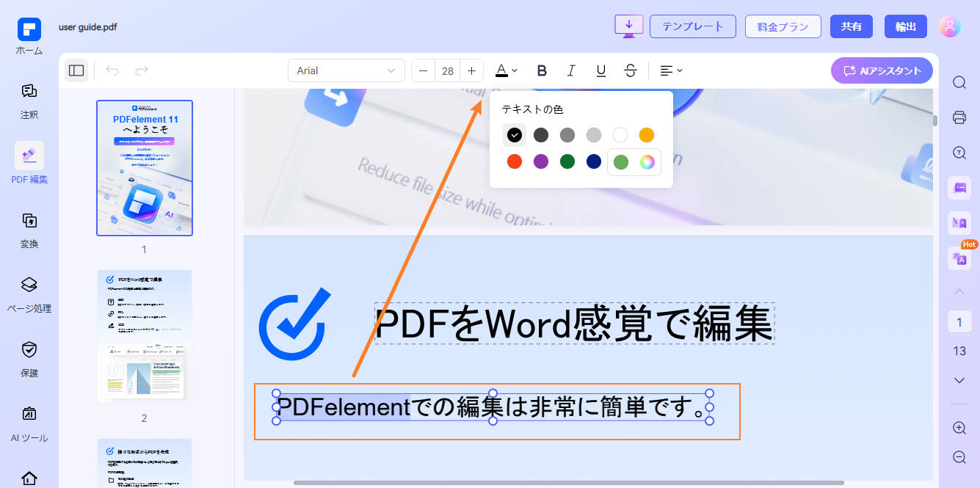Screen dimensions: 980x488
Task: Open the user profile avatar
Action: pyautogui.click(x=950, y=26)
